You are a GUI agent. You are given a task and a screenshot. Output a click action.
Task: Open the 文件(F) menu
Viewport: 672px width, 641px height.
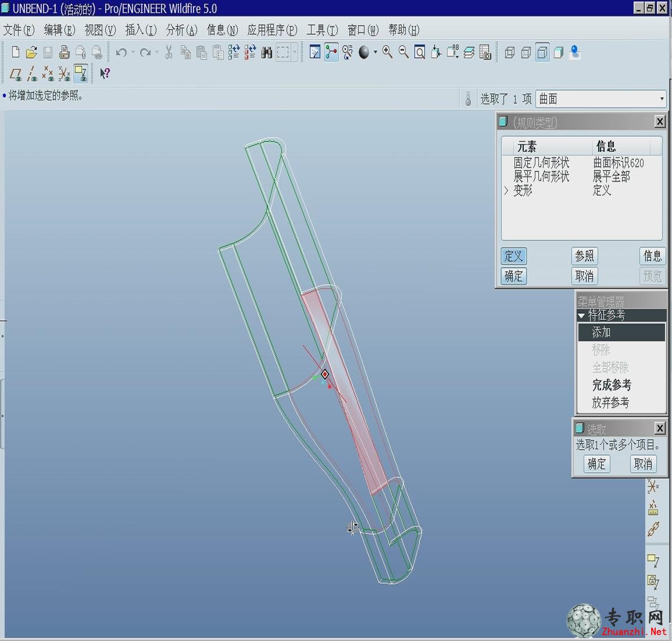coord(19,30)
